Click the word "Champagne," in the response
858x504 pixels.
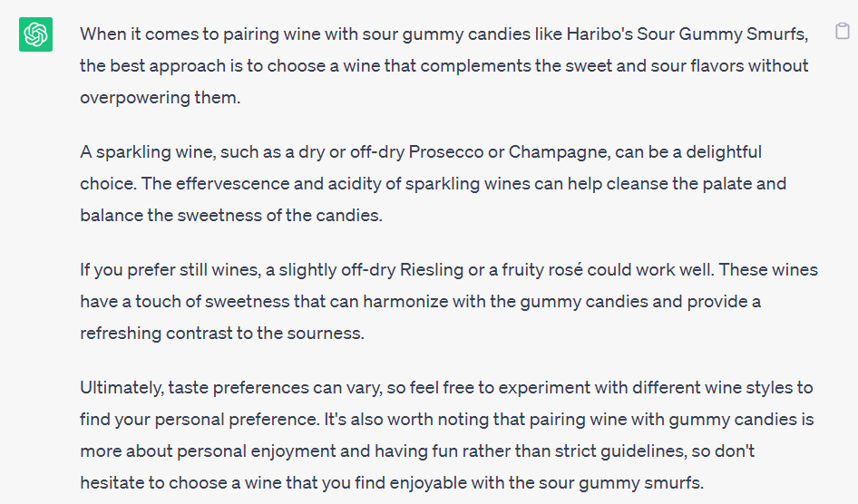pos(560,152)
